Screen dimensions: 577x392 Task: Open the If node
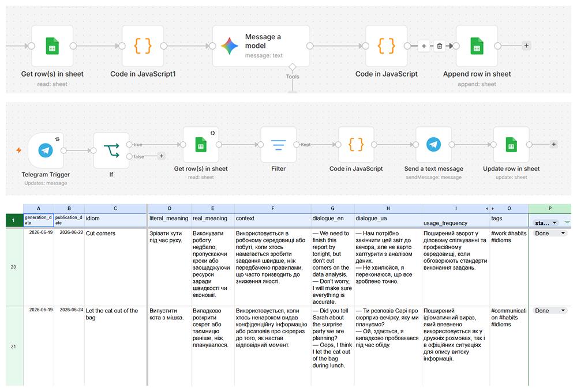(111, 150)
